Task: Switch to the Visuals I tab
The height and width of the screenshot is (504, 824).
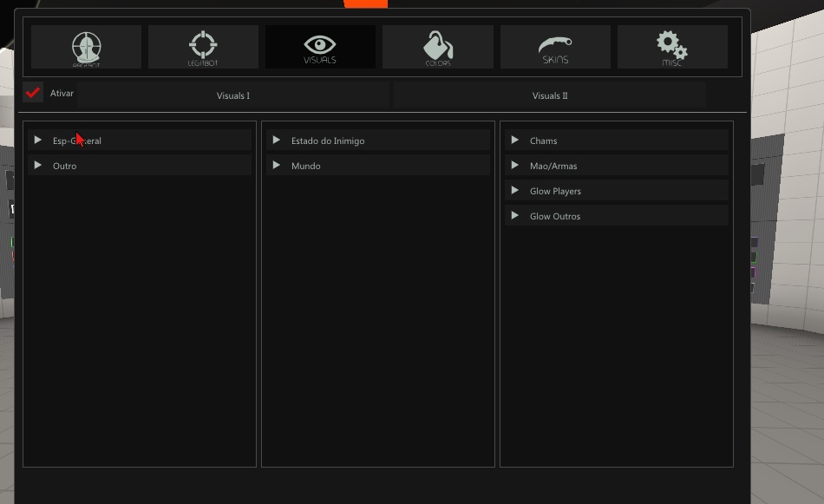Action: tap(233, 95)
